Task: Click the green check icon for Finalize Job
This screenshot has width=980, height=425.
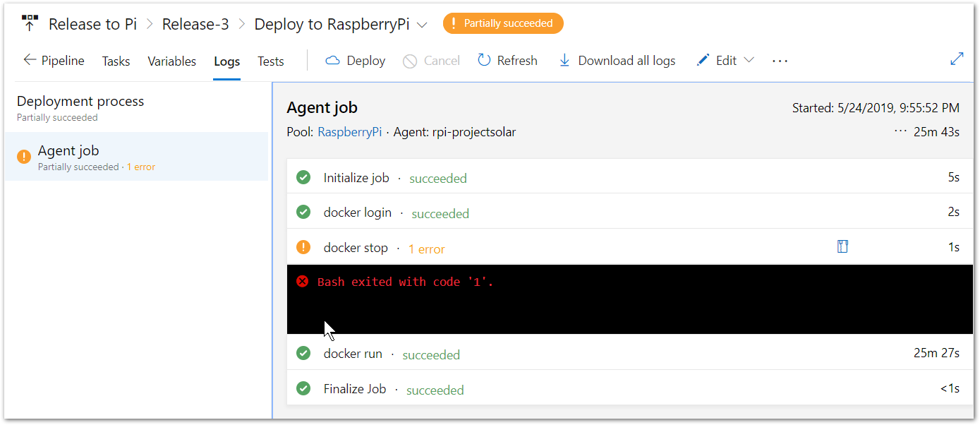Action: (303, 388)
